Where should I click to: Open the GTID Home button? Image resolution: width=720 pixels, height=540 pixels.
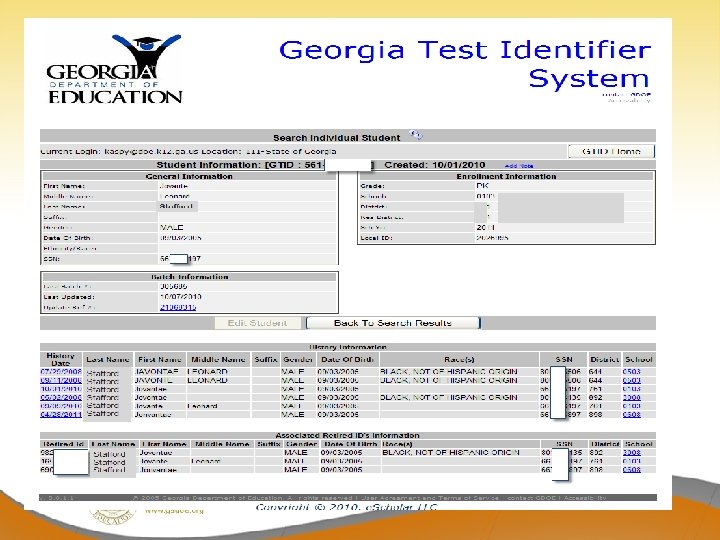click(611, 151)
